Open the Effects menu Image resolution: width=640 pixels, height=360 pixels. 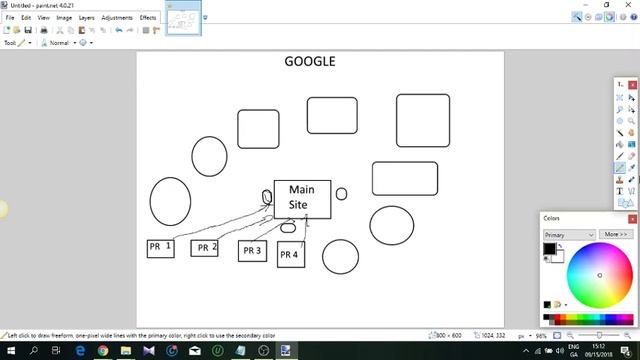[148, 18]
